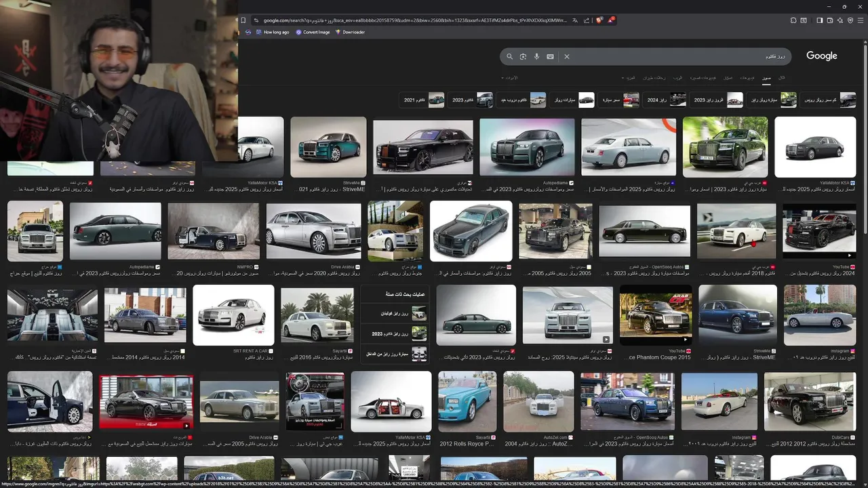Viewport: 868px width, 488px height.
Task: Open the رحلات طيران flights tab
Action: click(654, 78)
